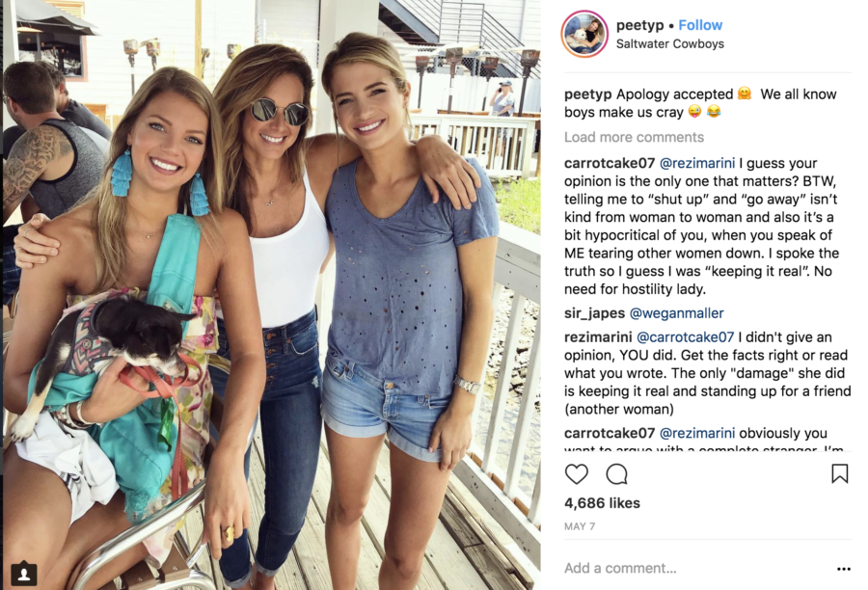Open peetyp username in the header
This screenshot has width=868, height=590.
point(639,25)
